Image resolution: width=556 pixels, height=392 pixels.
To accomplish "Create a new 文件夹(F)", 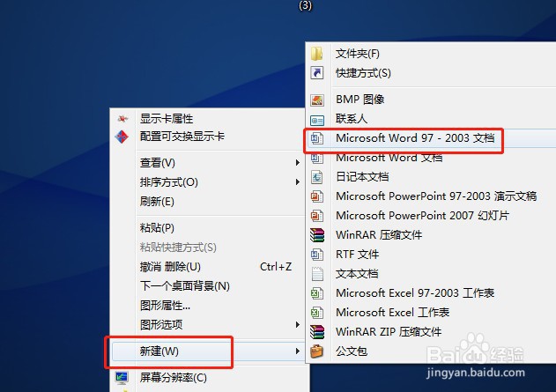I will click(358, 54).
